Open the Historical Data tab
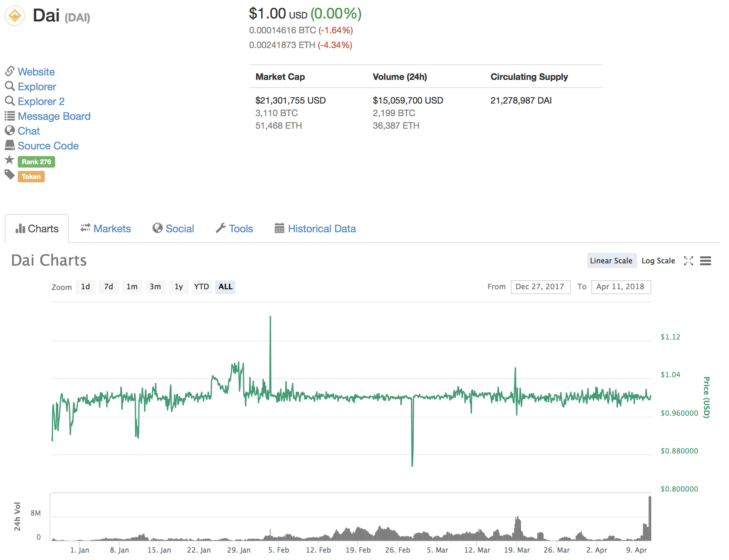The height and width of the screenshot is (560, 729). point(315,229)
